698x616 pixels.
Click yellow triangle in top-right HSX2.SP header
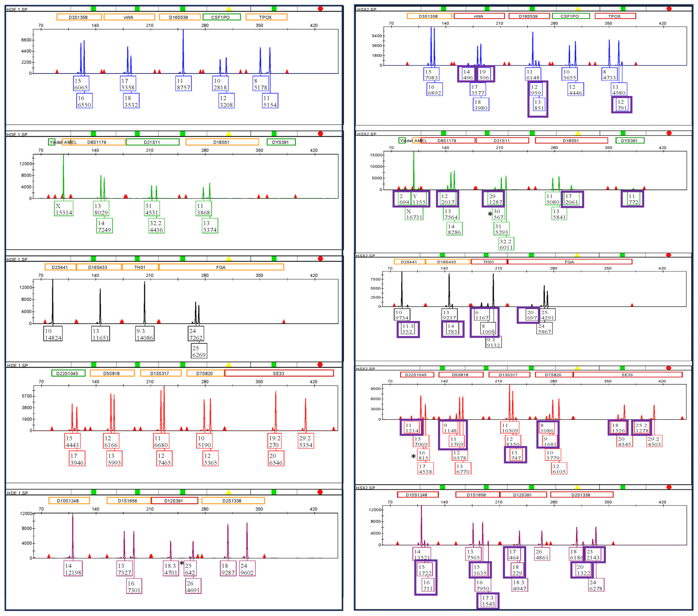[578, 9]
